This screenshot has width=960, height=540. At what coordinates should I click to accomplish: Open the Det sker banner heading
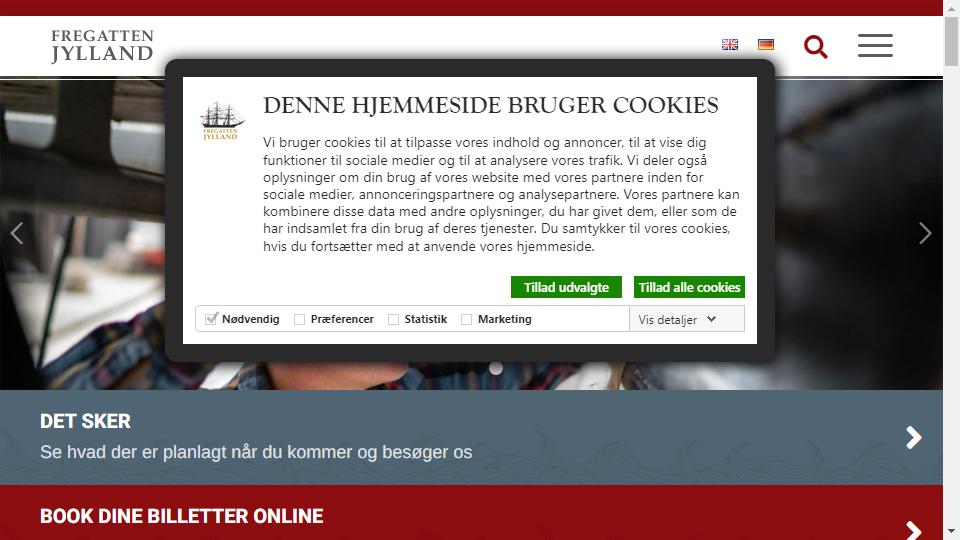click(x=85, y=421)
